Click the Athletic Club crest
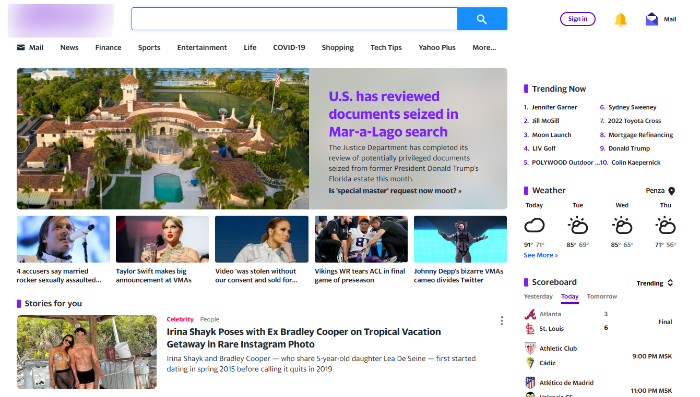700x397 pixels. click(530, 348)
